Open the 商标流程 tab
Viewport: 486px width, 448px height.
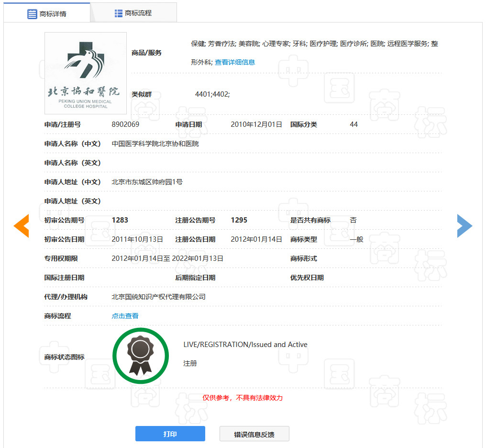point(133,13)
